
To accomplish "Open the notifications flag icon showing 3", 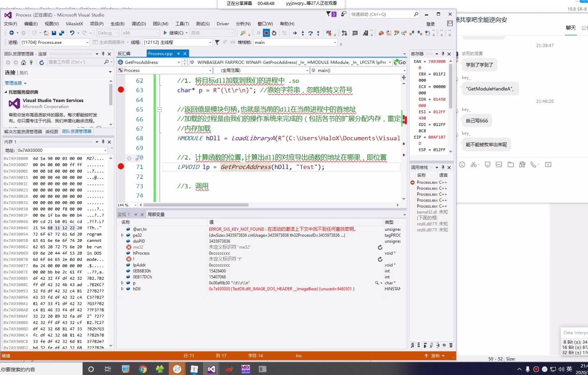I will (x=331, y=14).
